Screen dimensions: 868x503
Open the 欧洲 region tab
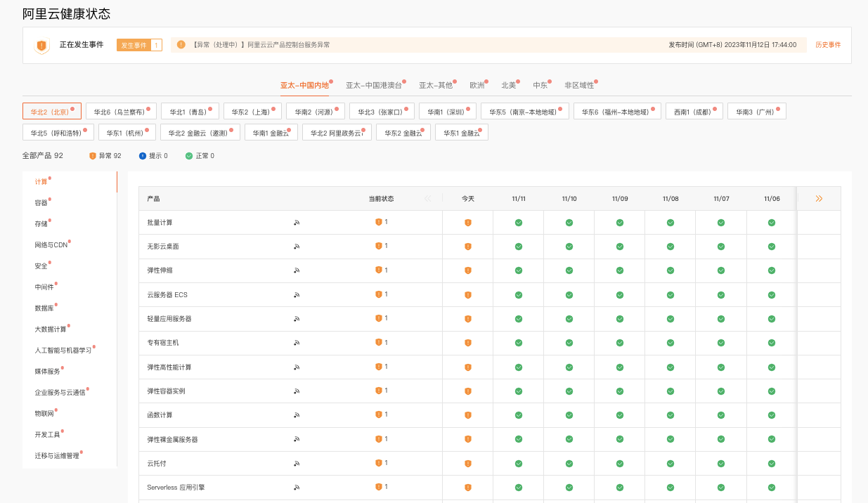pyautogui.click(x=477, y=85)
